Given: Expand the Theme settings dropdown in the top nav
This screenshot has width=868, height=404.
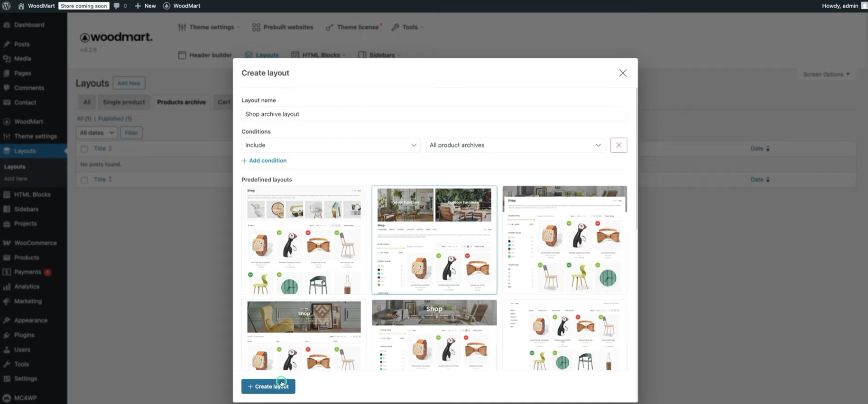Looking at the screenshot, I should (x=209, y=27).
